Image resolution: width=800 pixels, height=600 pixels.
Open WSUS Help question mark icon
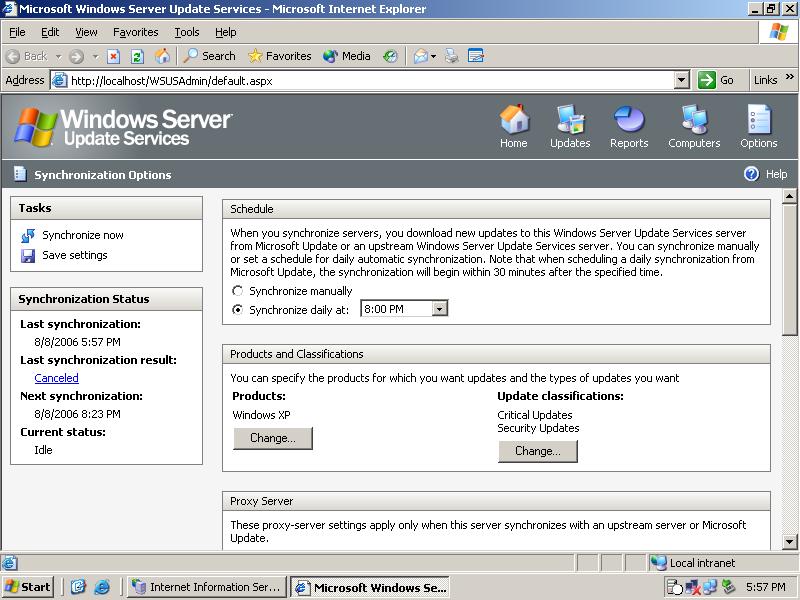pos(751,174)
